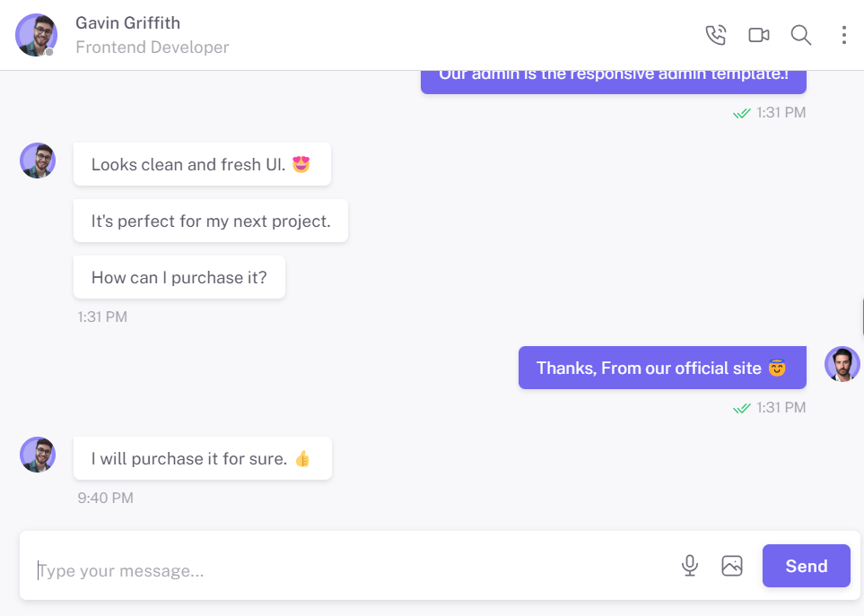Open the three-dot more options menu
The image size is (864, 616).
coord(843,35)
